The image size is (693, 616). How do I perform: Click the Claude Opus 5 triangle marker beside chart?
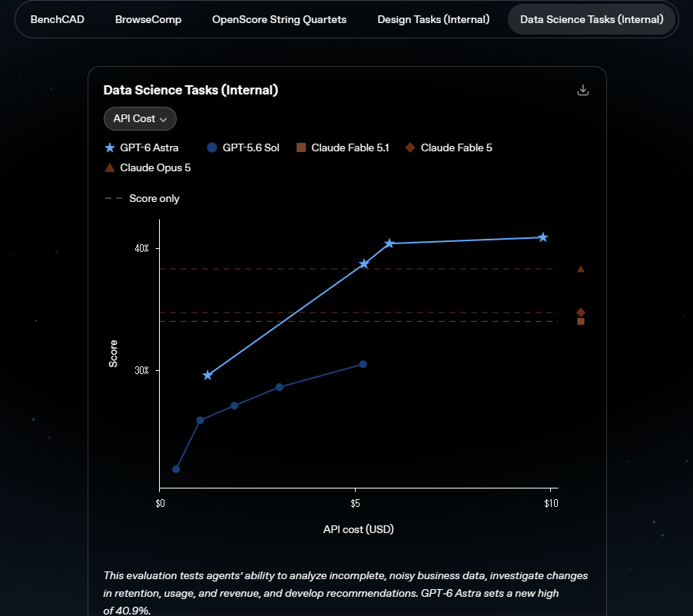tap(581, 269)
